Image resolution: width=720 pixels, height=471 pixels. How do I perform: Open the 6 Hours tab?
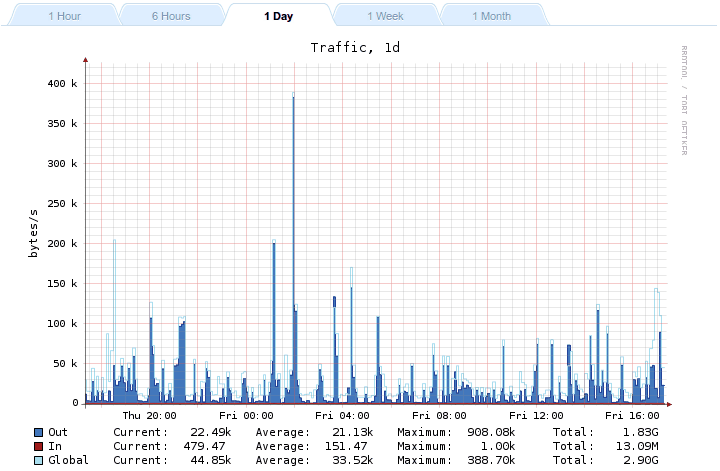171,16
